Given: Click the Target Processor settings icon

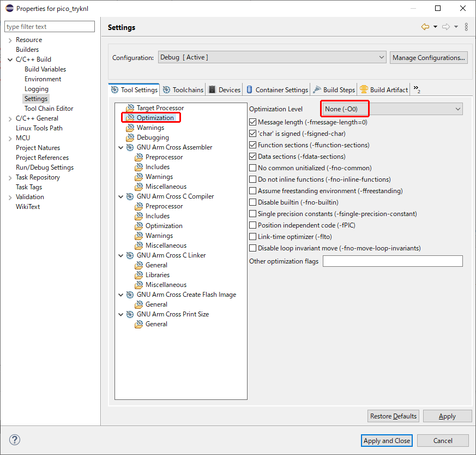Looking at the screenshot, I should point(130,108).
